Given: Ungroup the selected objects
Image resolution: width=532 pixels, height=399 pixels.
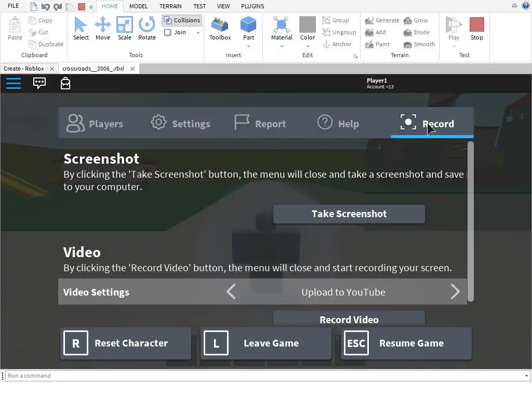Looking at the screenshot, I should click(339, 32).
